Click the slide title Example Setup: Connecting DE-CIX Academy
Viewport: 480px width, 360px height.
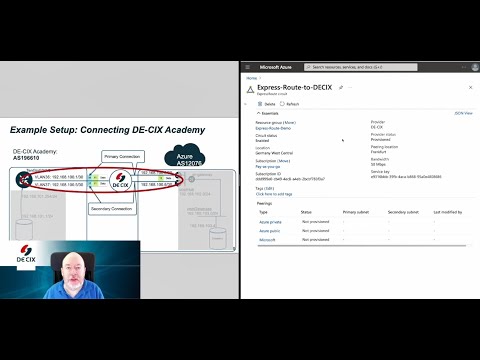pyautogui.click(x=107, y=130)
